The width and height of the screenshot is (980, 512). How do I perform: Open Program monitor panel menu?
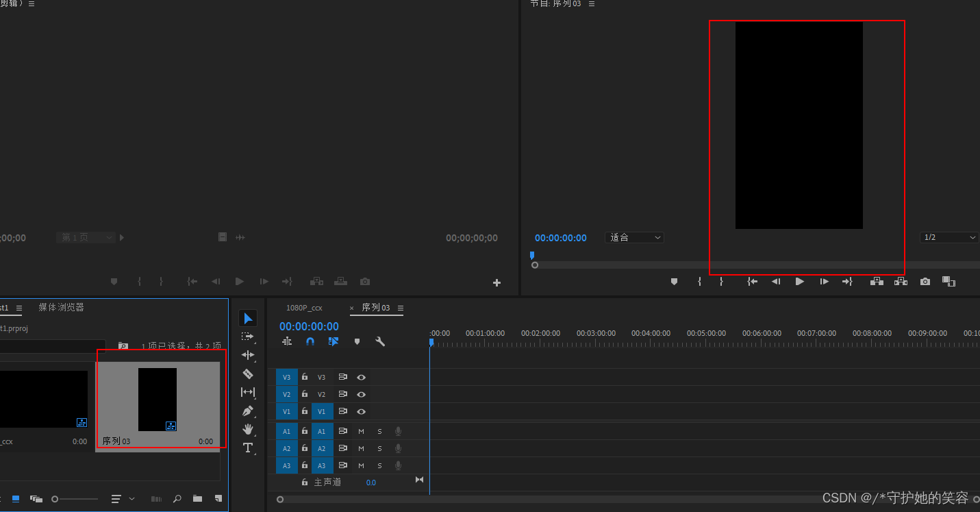coord(592,3)
